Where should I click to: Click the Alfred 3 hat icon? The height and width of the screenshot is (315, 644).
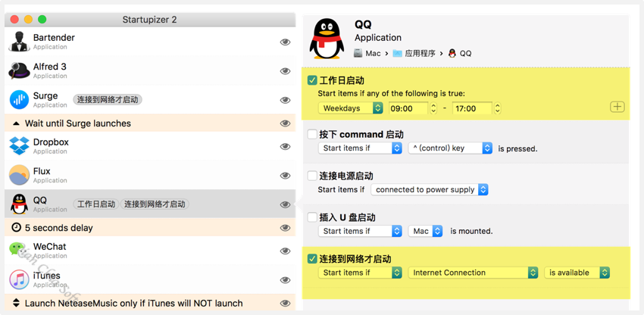point(19,71)
